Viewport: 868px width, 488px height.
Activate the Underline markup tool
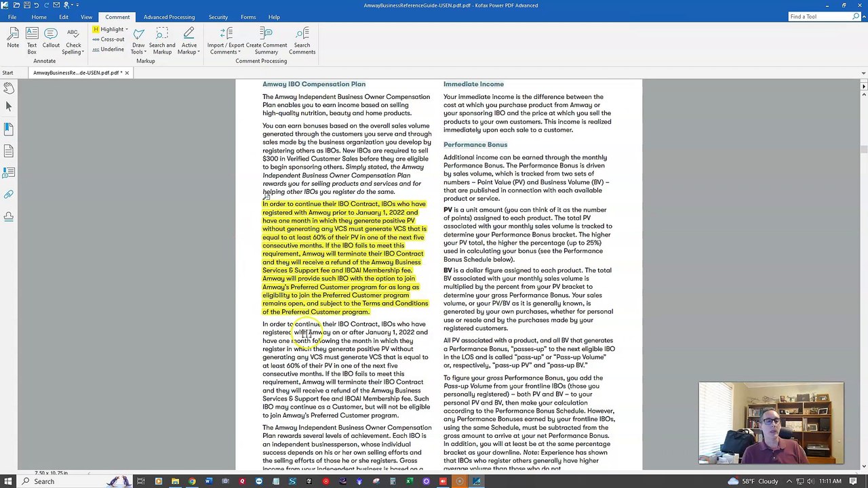click(108, 49)
